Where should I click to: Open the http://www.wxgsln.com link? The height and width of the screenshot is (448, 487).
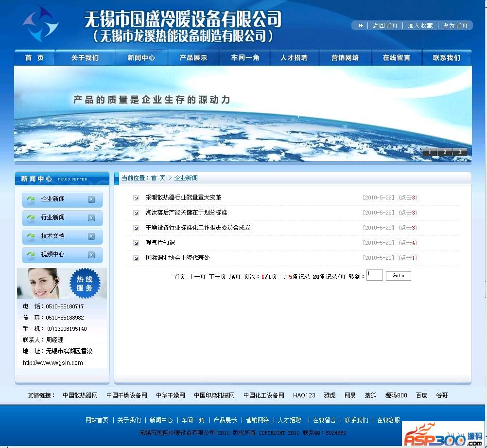53,363
